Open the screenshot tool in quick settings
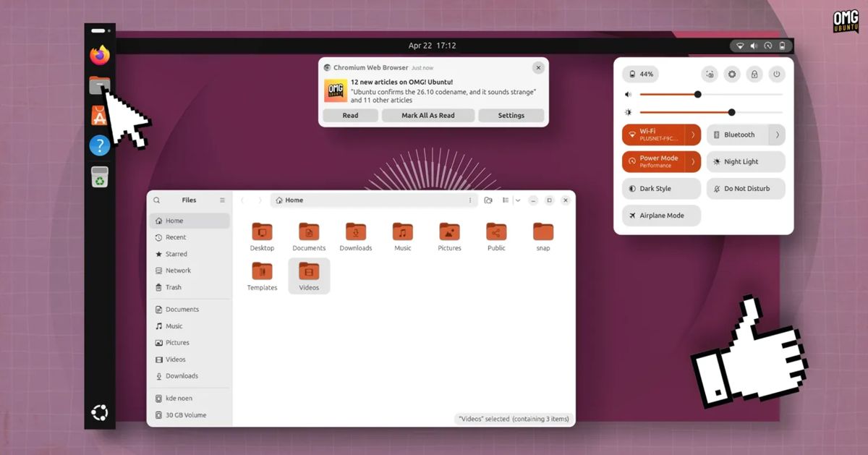The image size is (868, 455). coord(710,74)
